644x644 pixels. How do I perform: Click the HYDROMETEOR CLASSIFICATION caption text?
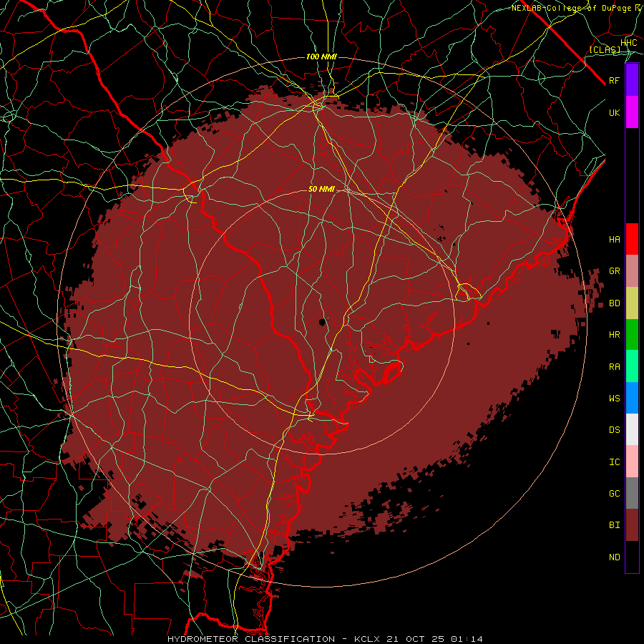251,639
